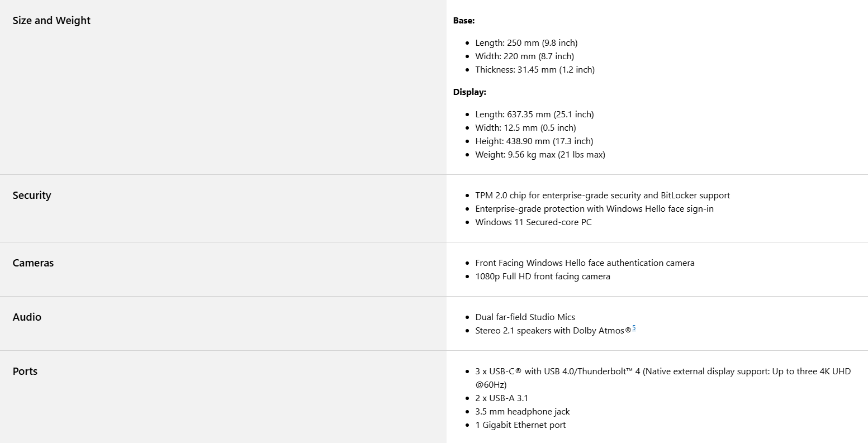The width and height of the screenshot is (868, 443).
Task: Click the Audio row heading
Action: click(27, 317)
